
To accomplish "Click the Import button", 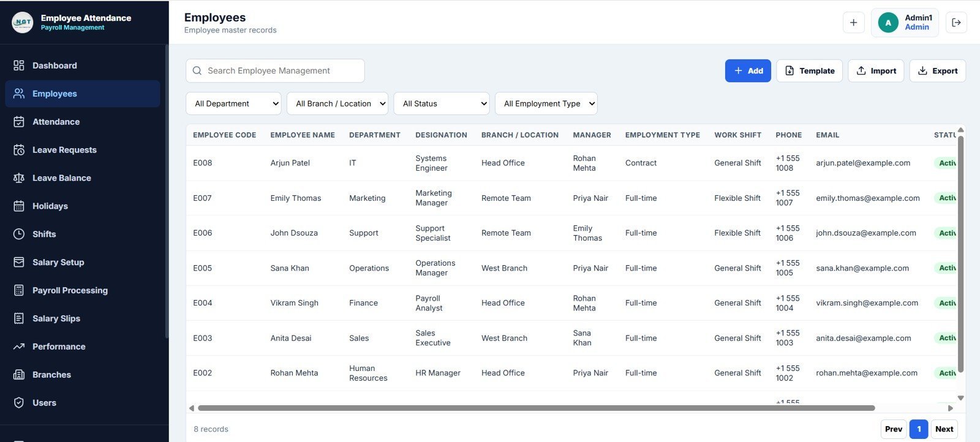I will click(x=876, y=71).
